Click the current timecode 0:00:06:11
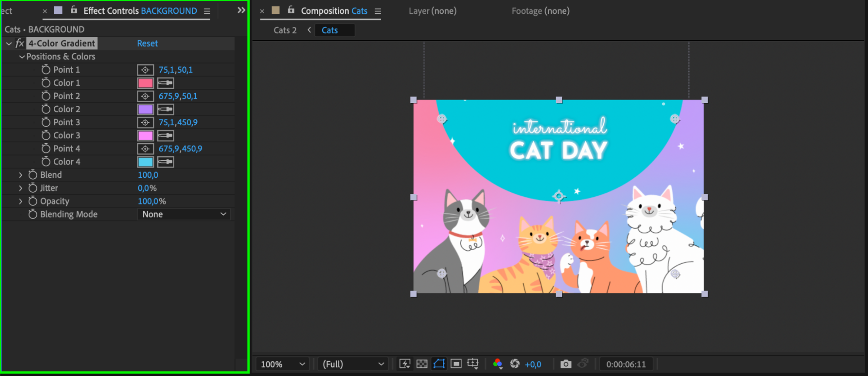 click(626, 364)
